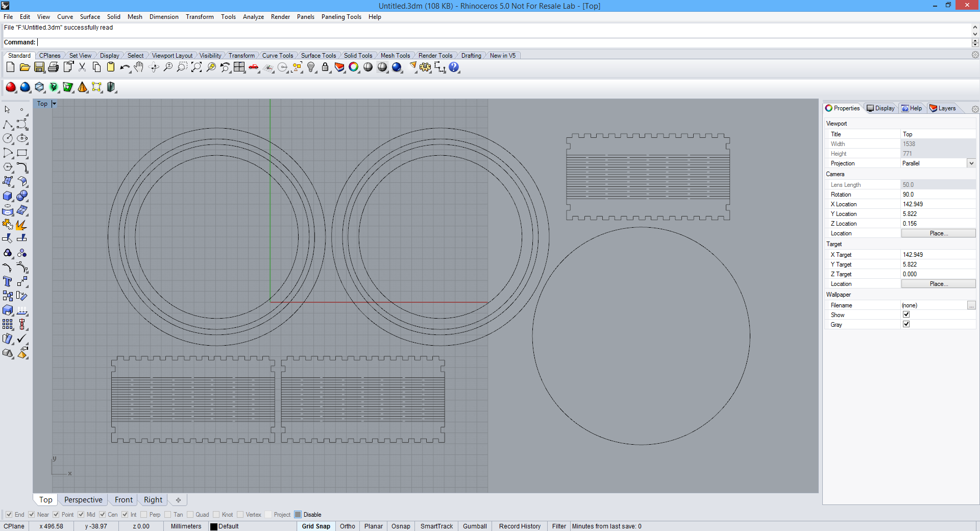Open the Top viewport title dropdown arrow
Screen dimensions: 980x531
coord(54,104)
